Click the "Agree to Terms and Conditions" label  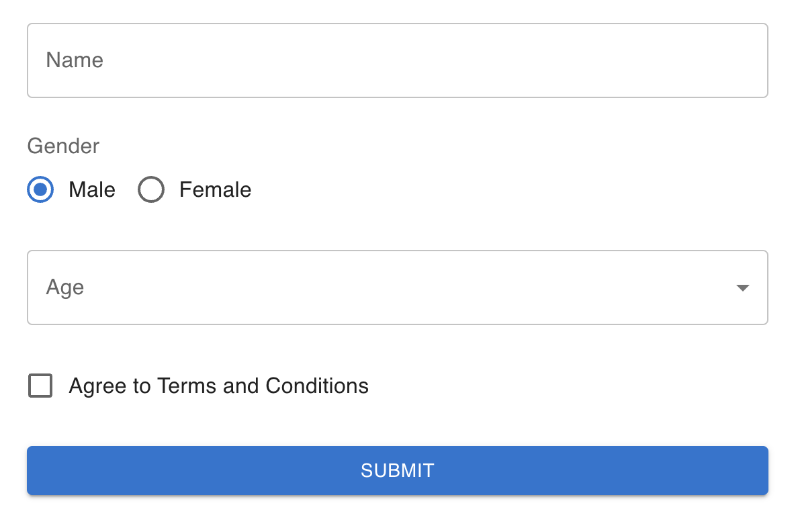[x=218, y=386]
